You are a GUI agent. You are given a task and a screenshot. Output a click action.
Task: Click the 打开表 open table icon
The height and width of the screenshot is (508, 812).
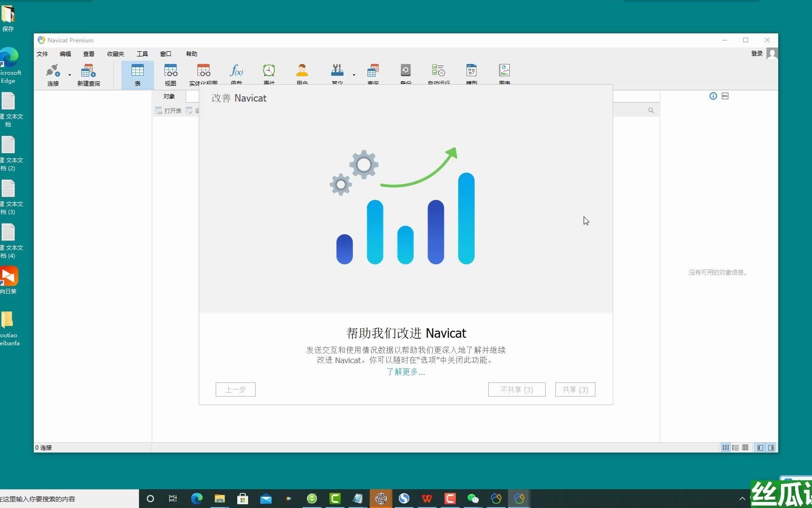(x=159, y=111)
